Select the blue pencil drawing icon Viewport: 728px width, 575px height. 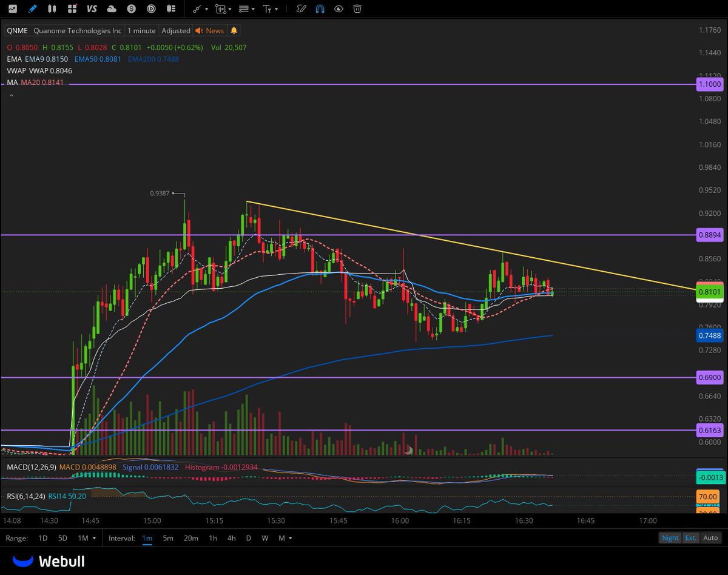coord(32,8)
